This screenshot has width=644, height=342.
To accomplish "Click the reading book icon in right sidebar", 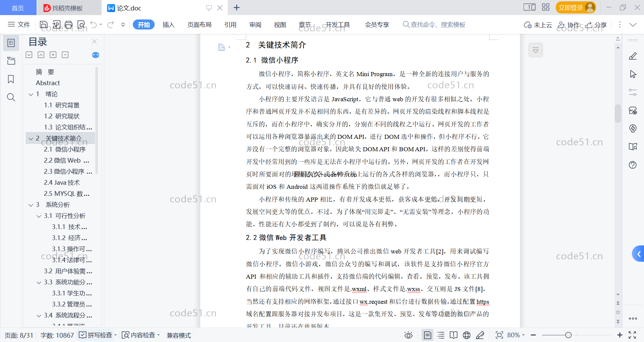I will pyautogui.click(x=633, y=147).
